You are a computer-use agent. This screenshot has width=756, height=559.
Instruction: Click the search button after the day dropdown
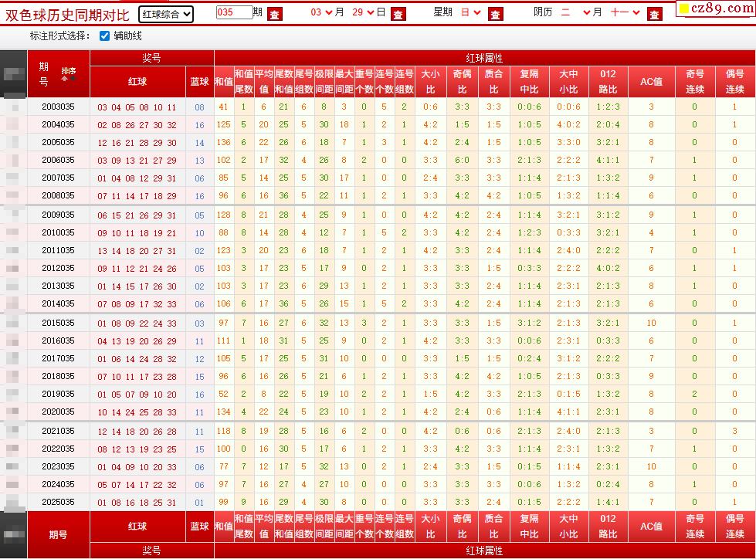coord(397,14)
